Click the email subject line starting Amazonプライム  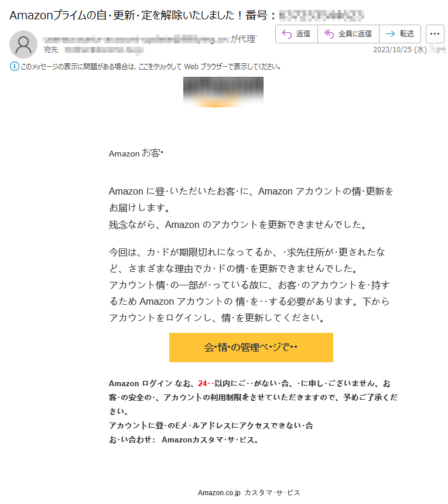[x=186, y=15]
